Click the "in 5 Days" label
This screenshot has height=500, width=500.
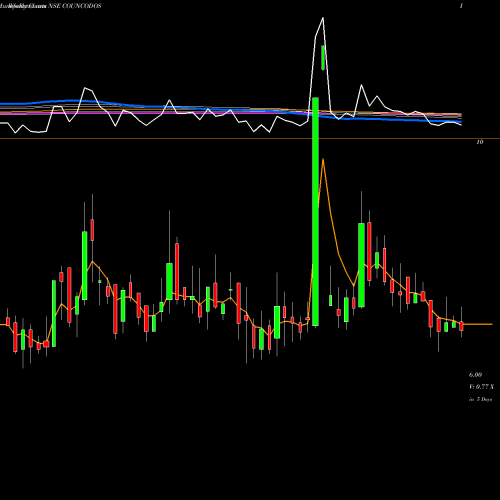480,399
